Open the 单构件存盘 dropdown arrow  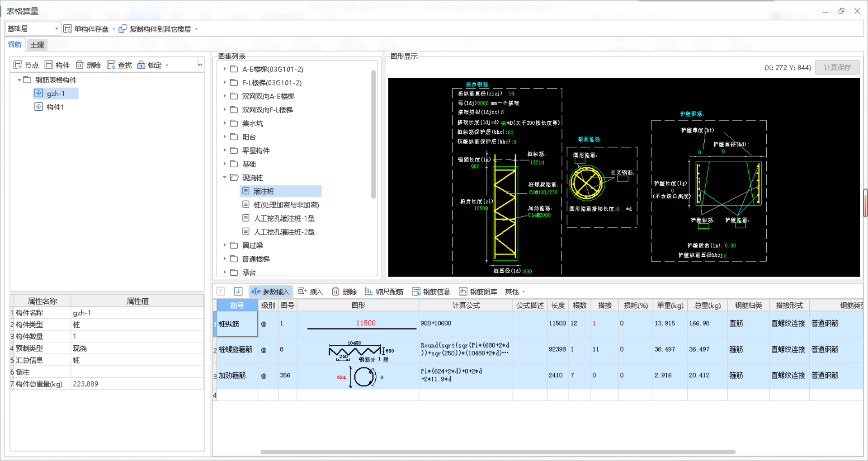113,29
